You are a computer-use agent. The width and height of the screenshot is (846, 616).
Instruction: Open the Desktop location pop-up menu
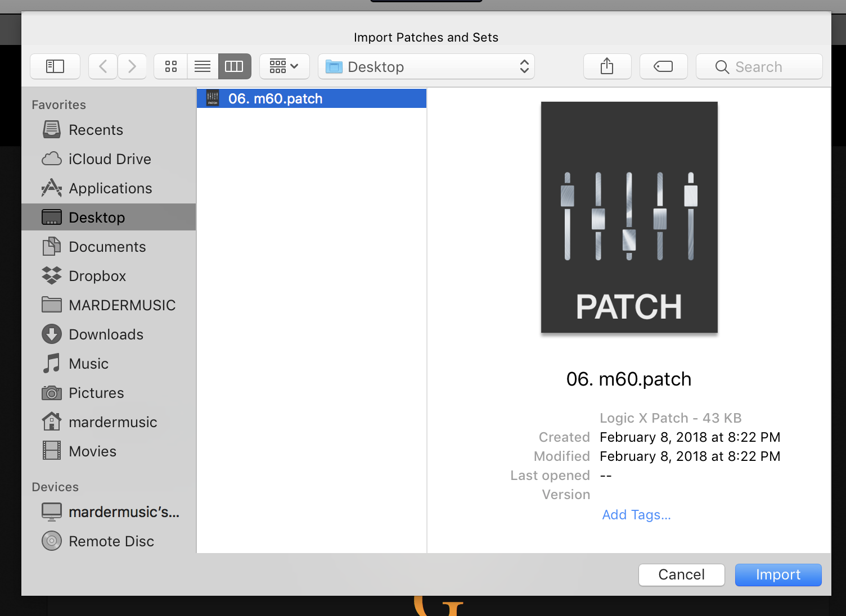426,67
